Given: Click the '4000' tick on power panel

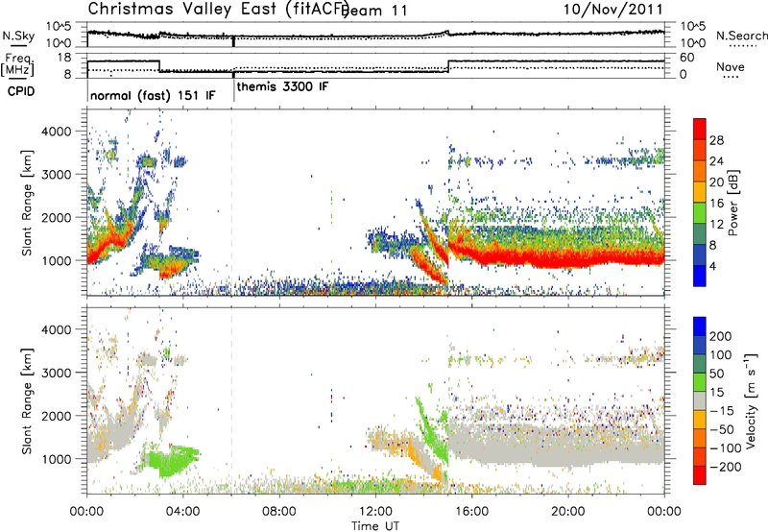Looking at the screenshot, I should pos(57,132).
